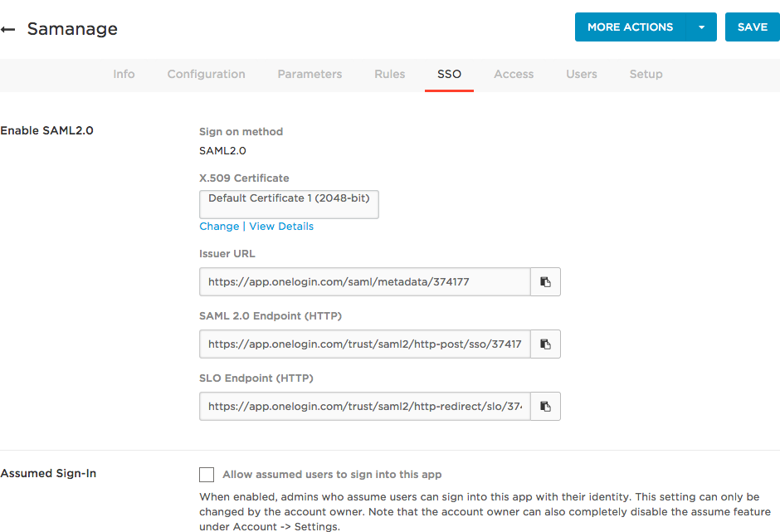Open the Access tab
Viewport: 780px width, 532px height.
pos(514,74)
